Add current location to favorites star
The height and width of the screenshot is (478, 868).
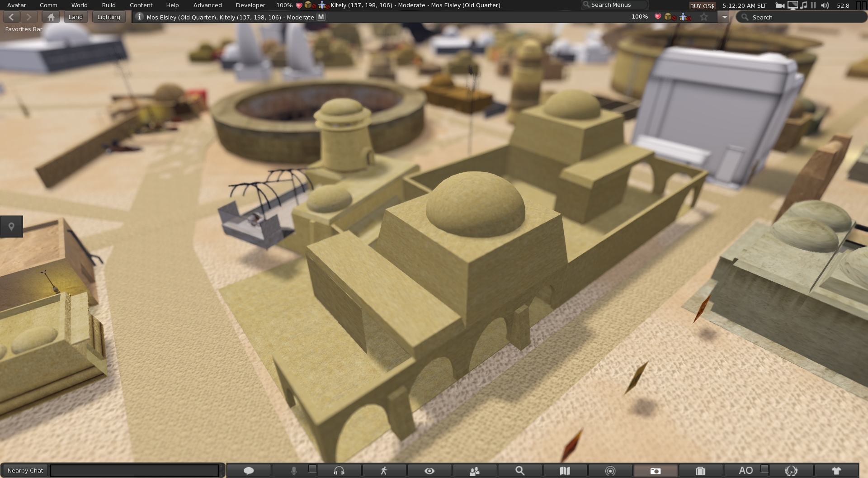click(x=704, y=17)
